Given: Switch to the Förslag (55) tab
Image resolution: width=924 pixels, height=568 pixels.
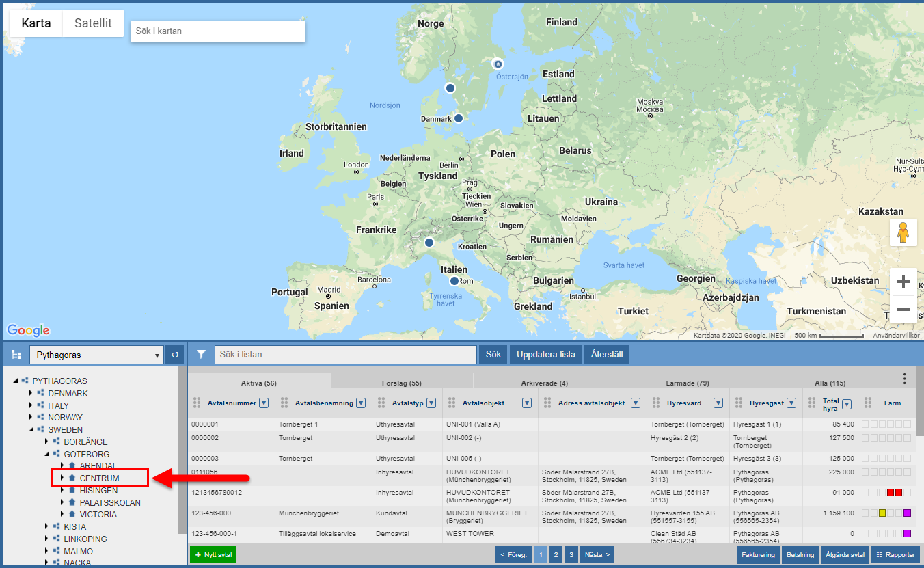Looking at the screenshot, I should coord(401,383).
